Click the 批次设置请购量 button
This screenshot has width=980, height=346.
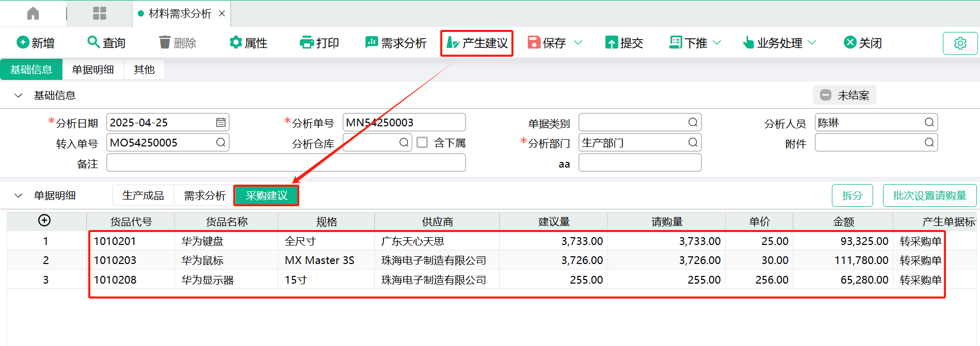tap(930, 195)
